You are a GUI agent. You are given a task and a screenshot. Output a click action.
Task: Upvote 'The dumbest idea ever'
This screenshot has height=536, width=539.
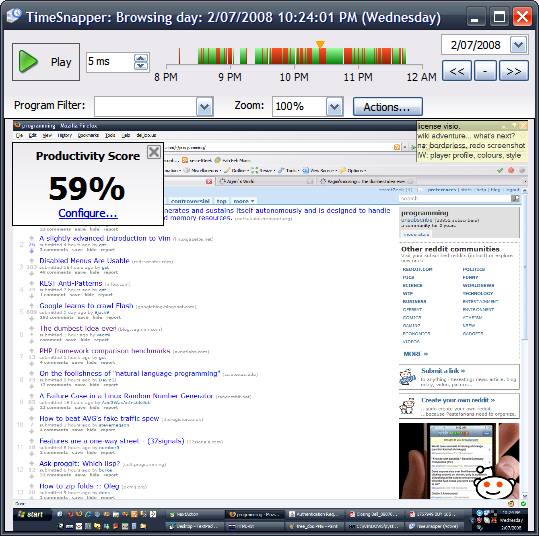[x=31, y=328]
